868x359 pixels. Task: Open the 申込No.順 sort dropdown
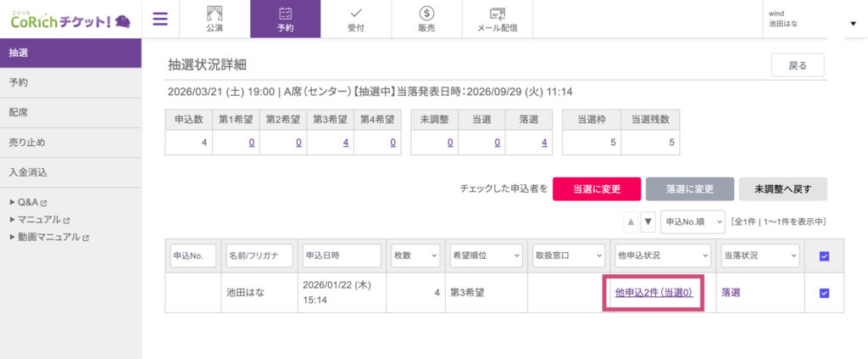click(693, 222)
